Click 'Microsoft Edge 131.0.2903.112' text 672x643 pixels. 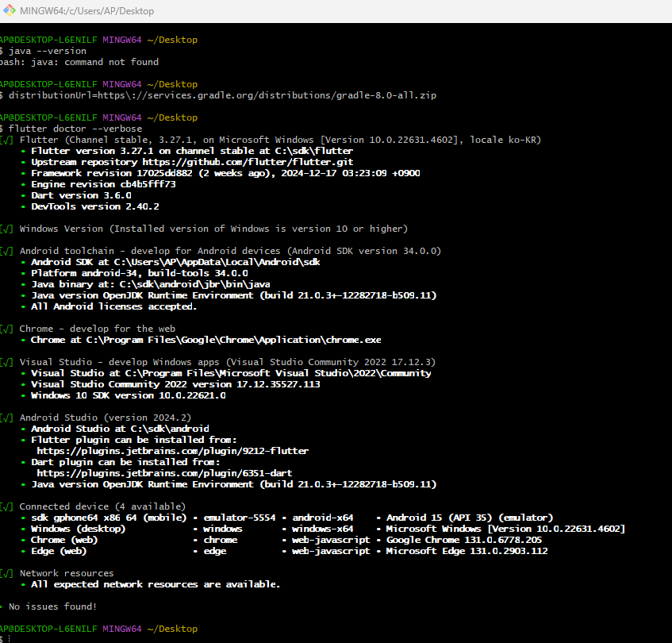coord(467,551)
